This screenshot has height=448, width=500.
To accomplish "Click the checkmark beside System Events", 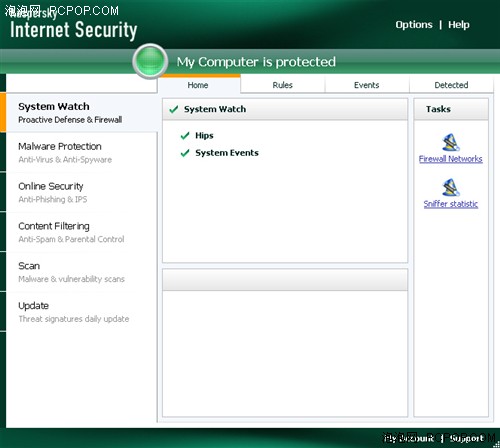I will [185, 153].
